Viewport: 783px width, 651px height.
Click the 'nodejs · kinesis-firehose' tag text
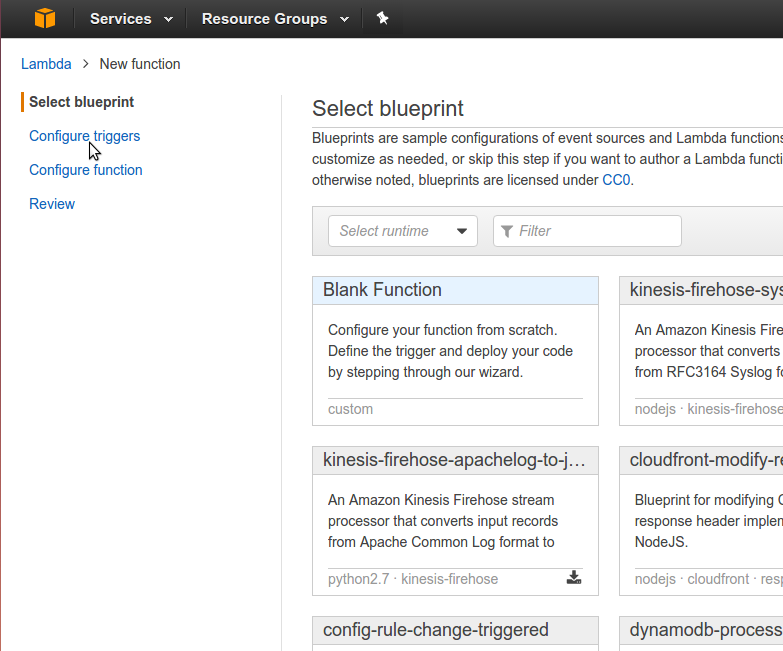(709, 409)
